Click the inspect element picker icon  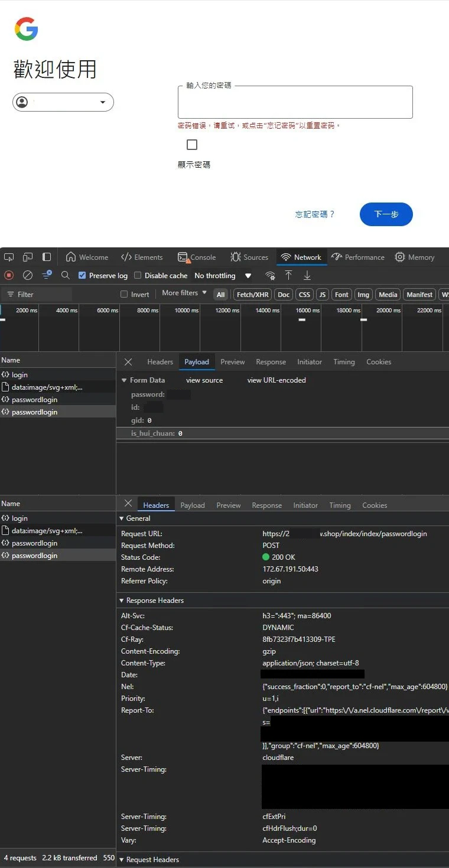pyautogui.click(x=9, y=257)
